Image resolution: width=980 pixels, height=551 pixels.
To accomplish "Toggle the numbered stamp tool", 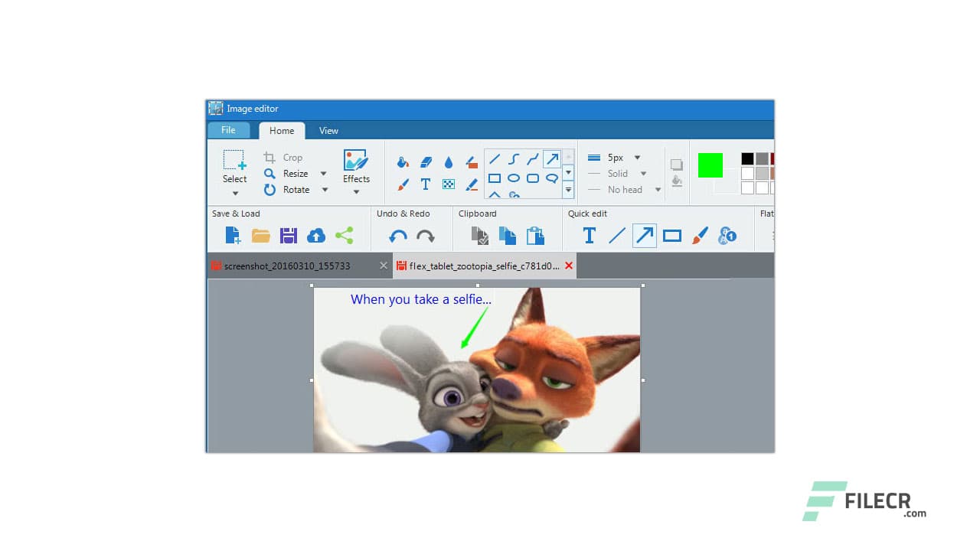I will point(727,236).
